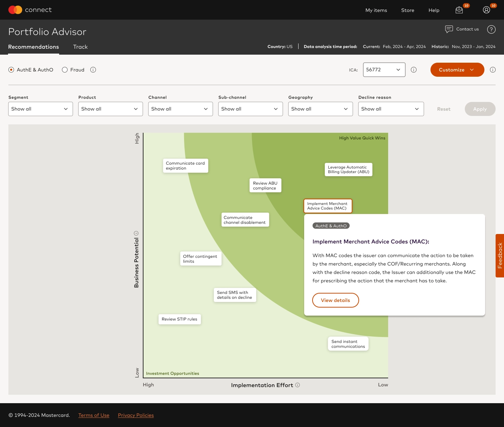Select Offer contingent limits recommendation
Viewport: 504px width, 427px height.
click(x=201, y=259)
